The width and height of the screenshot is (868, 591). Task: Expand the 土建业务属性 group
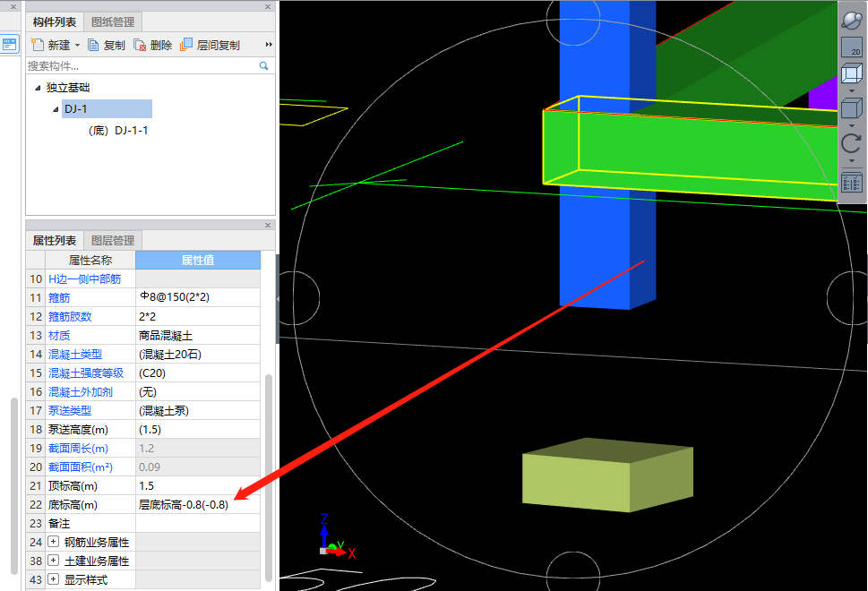tap(53, 561)
